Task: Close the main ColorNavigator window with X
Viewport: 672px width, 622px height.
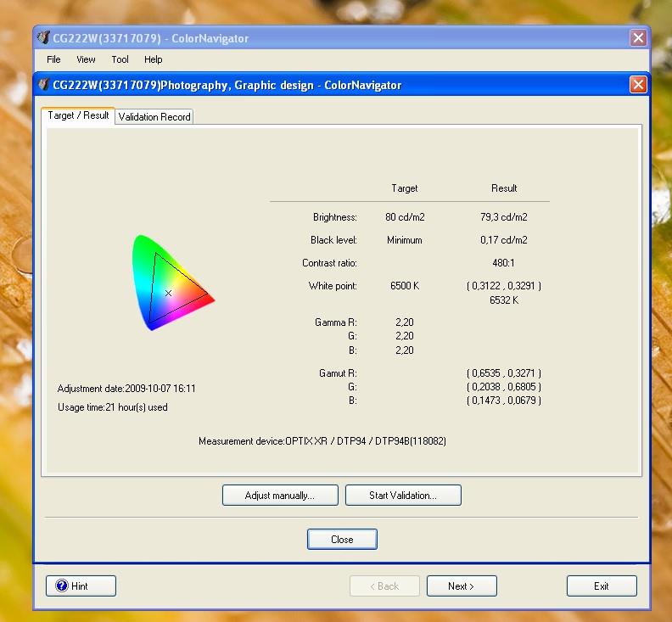Action: [x=638, y=38]
